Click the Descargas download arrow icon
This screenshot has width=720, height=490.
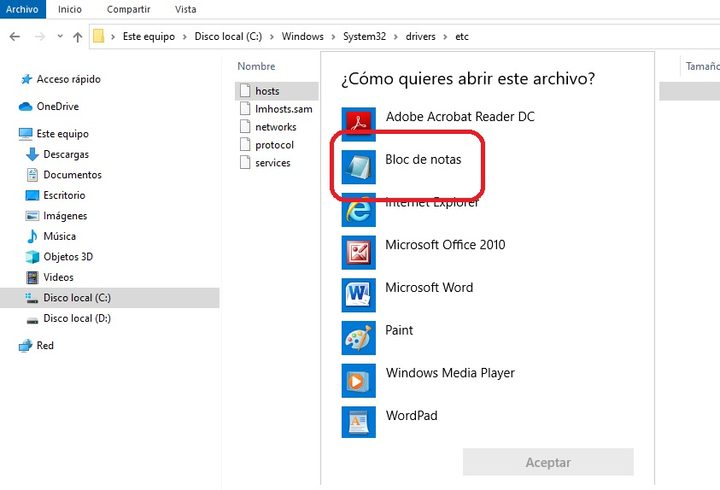[32, 154]
